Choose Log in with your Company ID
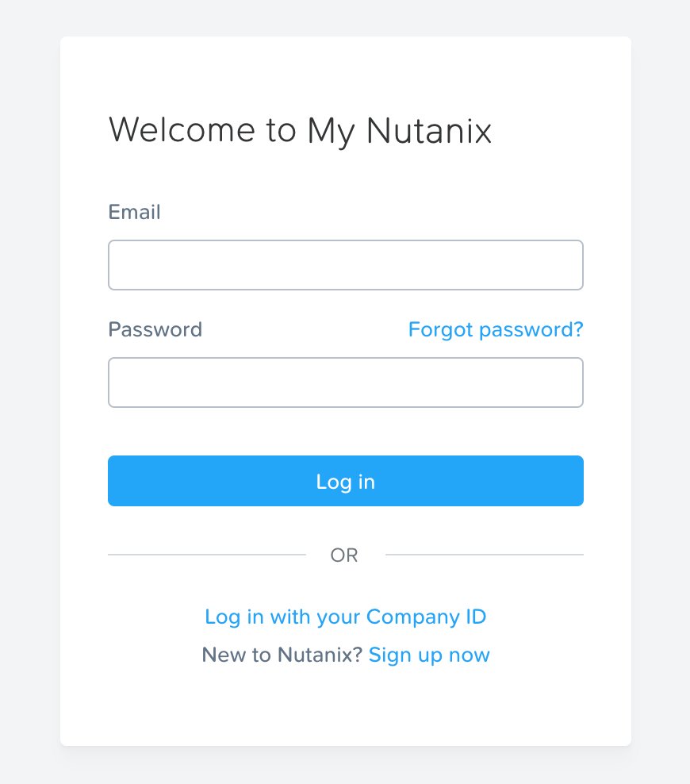690x784 pixels. coord(345,617)
